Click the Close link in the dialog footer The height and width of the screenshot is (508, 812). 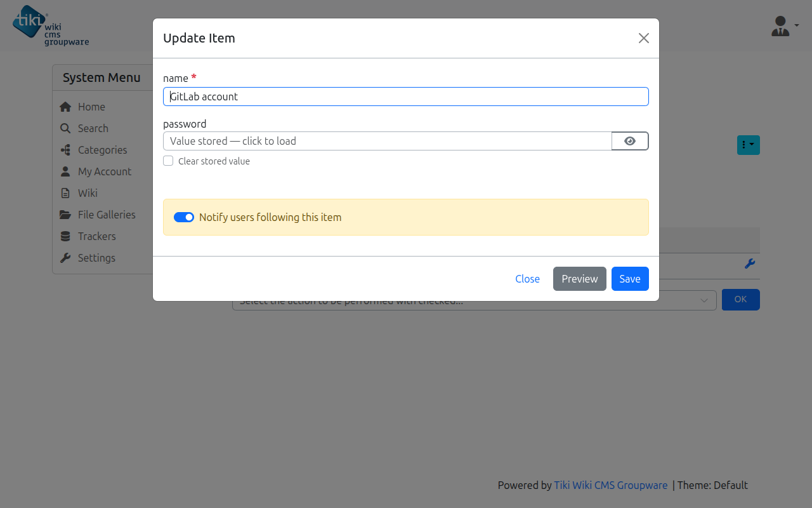[527, 279]
